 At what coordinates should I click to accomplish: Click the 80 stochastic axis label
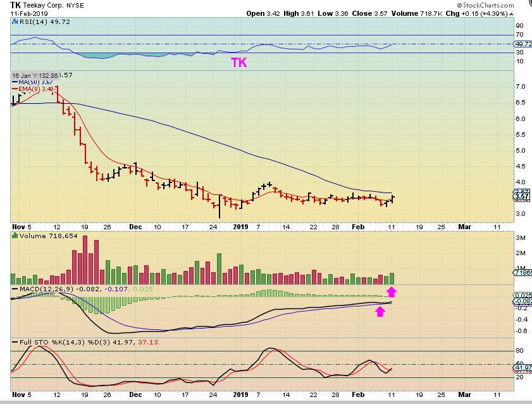pyautogui.click(x=519, y=351)
